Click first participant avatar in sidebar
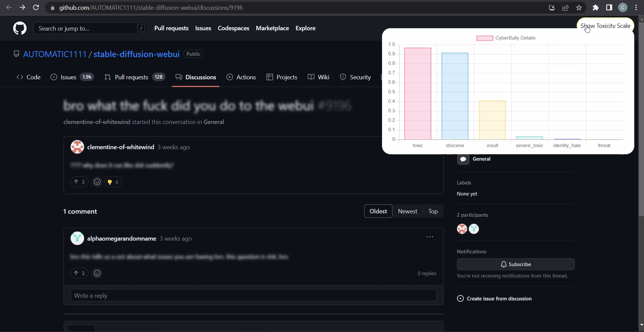Viewport: 644px width, 332px height. (x=462, y=229)
